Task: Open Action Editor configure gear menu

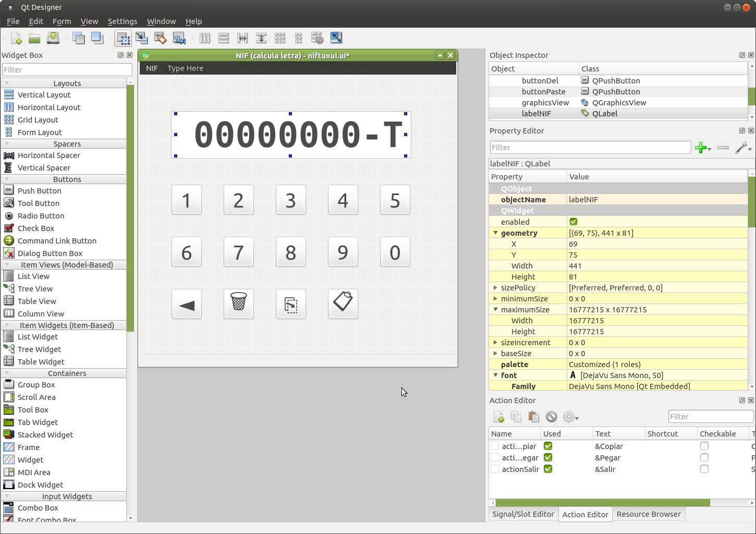Action: tap(571, 417)
